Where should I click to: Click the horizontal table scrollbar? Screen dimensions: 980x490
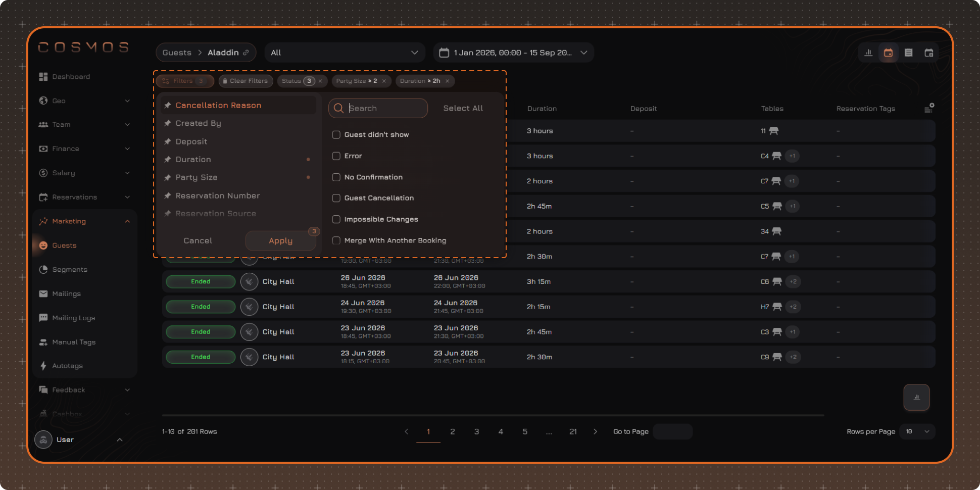pyautogui.click(x=493, y=415)
